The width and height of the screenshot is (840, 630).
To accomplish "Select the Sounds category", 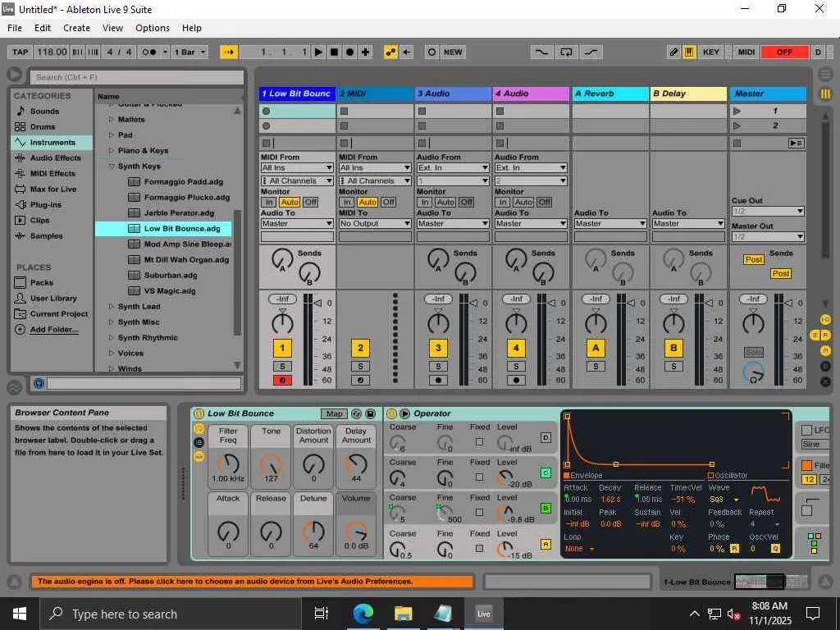I will (44, 111).
